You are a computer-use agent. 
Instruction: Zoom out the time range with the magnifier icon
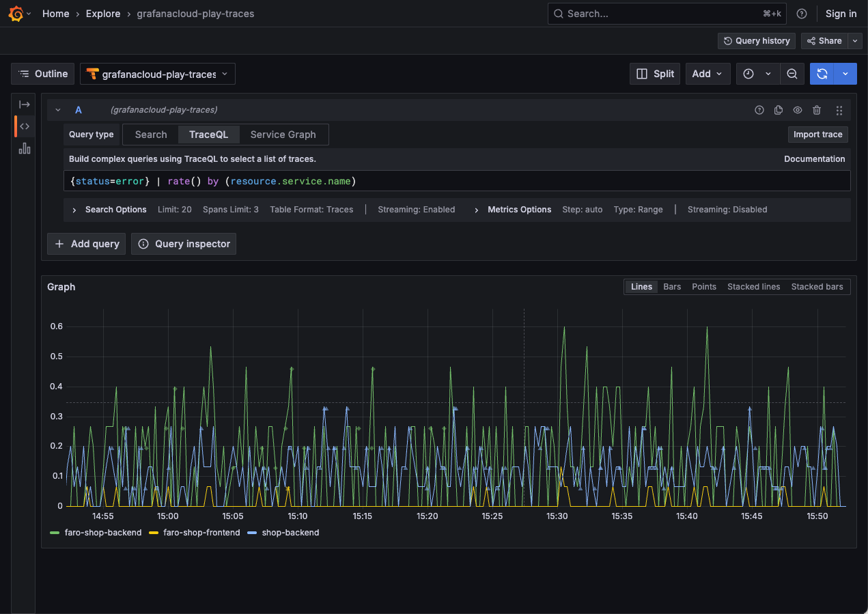pyautogui.click(x=792, y=73)
